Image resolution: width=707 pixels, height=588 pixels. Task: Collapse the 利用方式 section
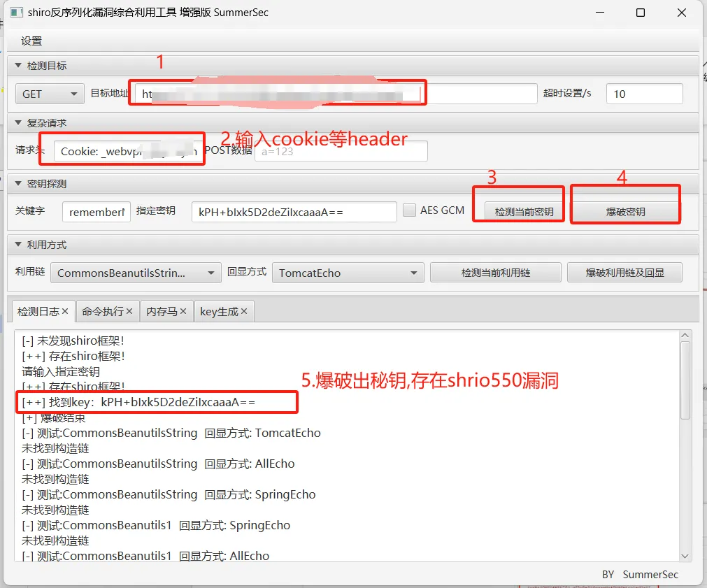click(x=18, y=245)
